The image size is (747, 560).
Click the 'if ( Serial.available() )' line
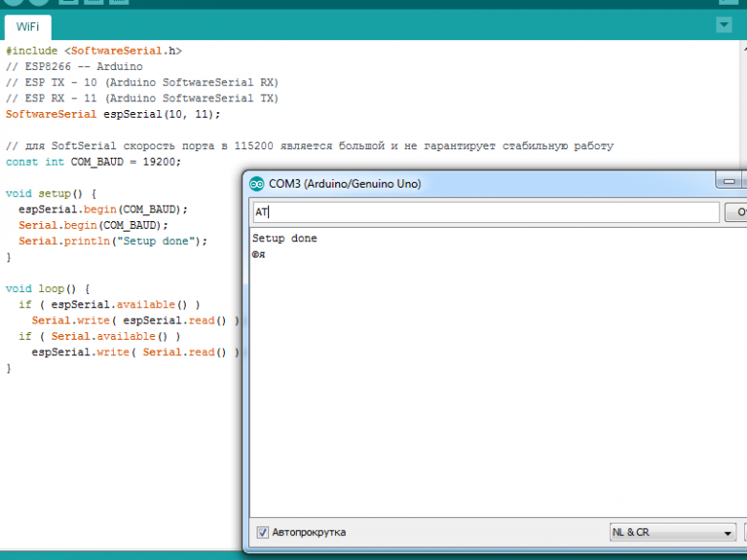100,337
